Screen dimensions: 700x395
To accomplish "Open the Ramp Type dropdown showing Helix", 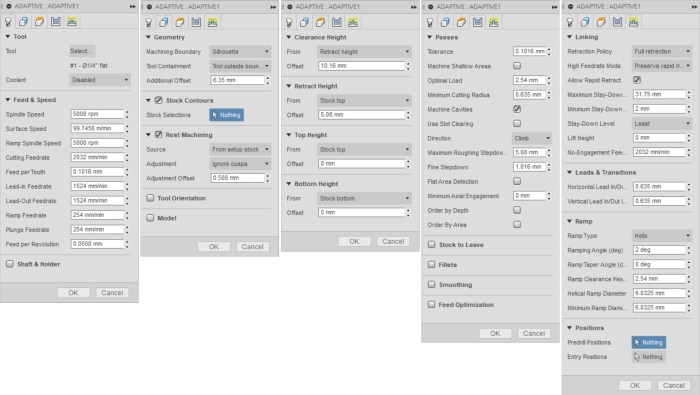I will (x=662, y=236).
